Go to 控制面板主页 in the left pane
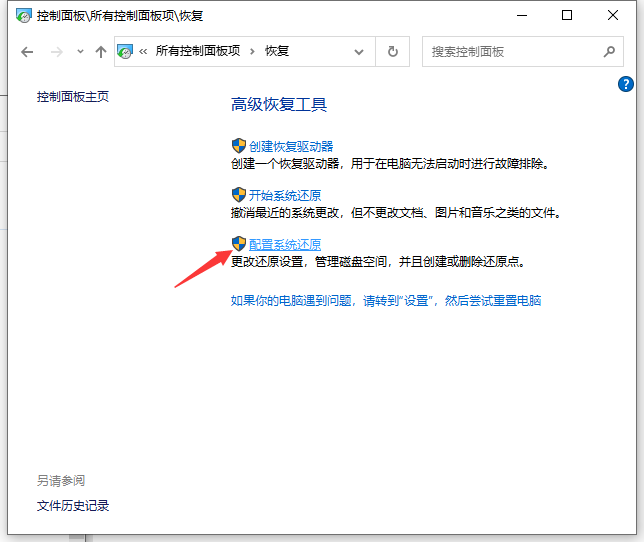The width and height of the screenshot is (644, 542). click(73, 97)
